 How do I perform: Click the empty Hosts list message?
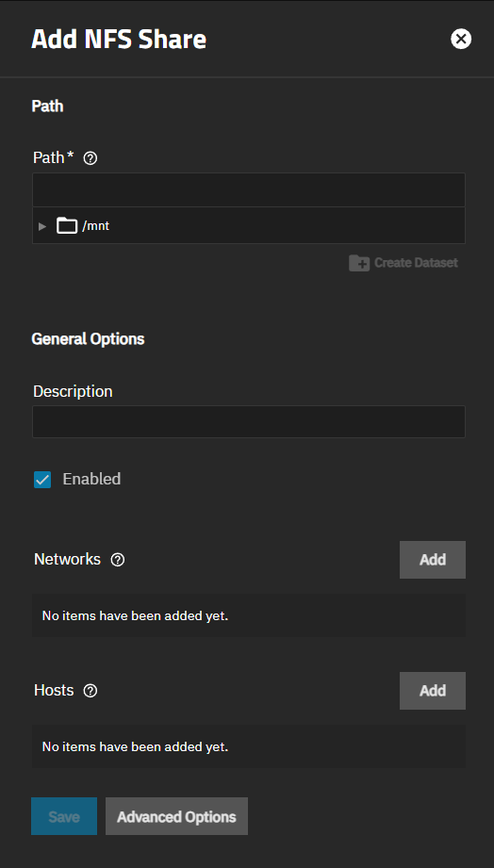[x=135, y=746]
